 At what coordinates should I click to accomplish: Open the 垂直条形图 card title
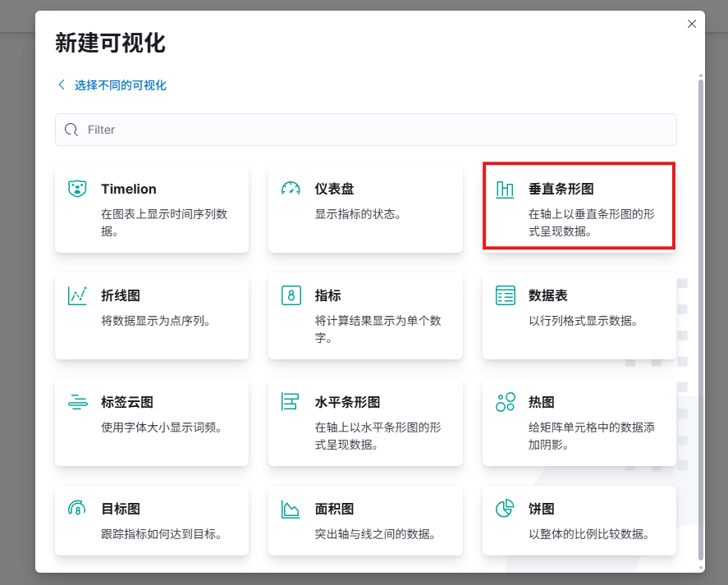tap(561, 189)
